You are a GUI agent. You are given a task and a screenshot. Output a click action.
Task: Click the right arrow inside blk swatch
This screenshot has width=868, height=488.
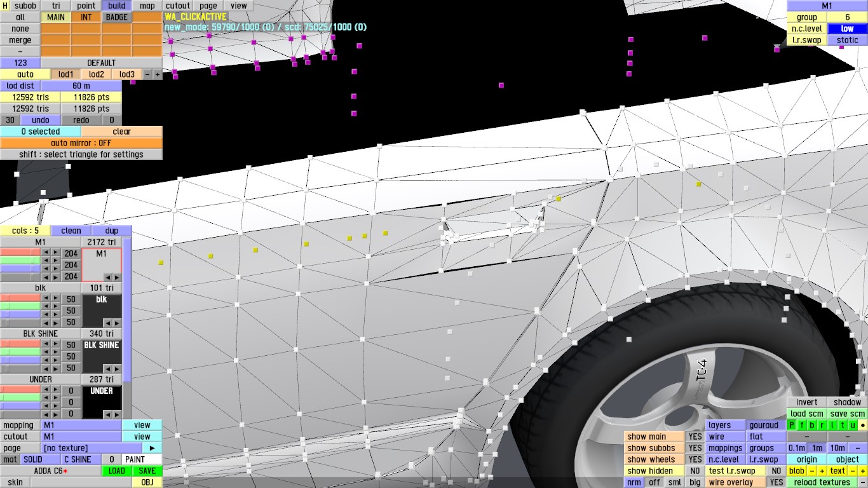(x=116, y=323)
